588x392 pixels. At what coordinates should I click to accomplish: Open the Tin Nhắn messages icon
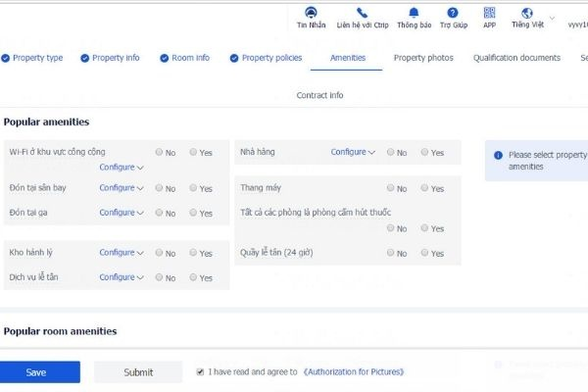[x=311, y=13]
